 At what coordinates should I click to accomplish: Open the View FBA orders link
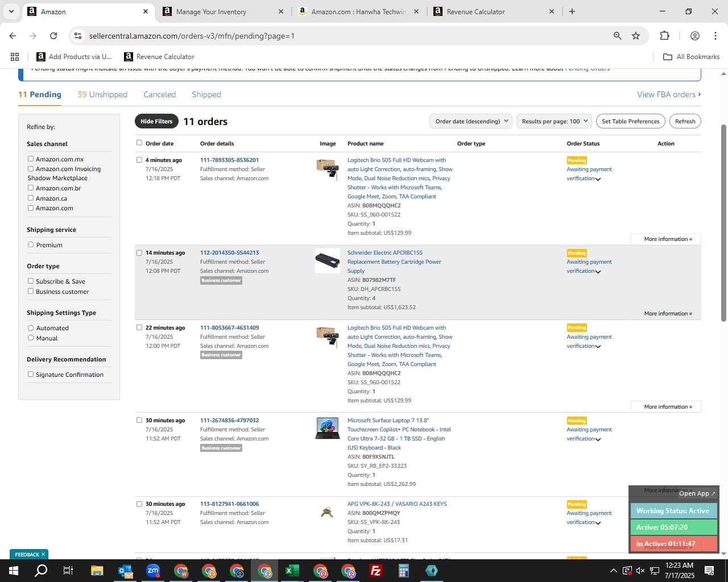point(669,94)
